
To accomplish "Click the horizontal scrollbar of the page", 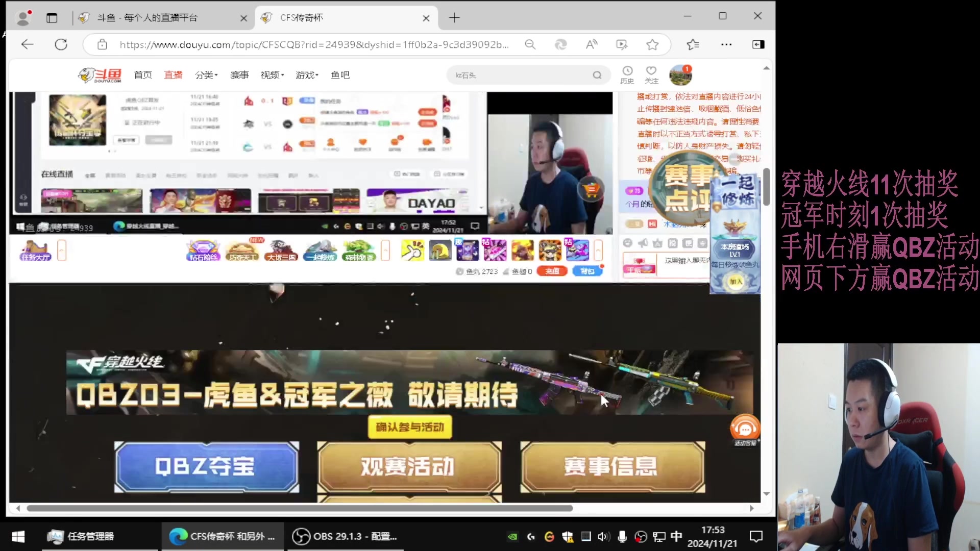I will tap(300, 508).
